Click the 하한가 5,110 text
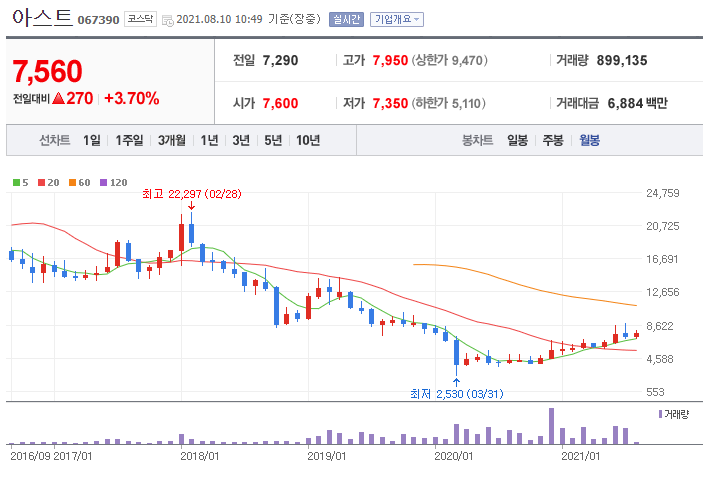Viewport: 703px width, 479px height. click(x=448, y=103)
